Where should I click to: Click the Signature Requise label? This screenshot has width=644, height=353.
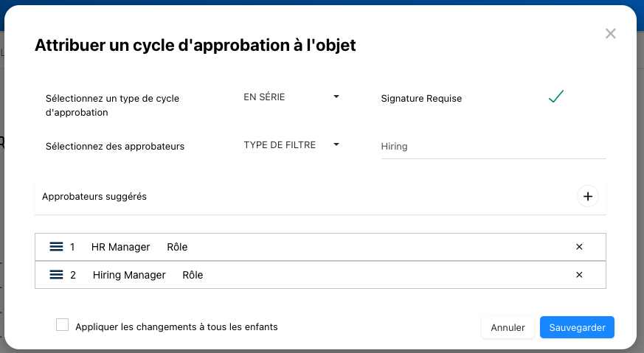coord(421,98)
